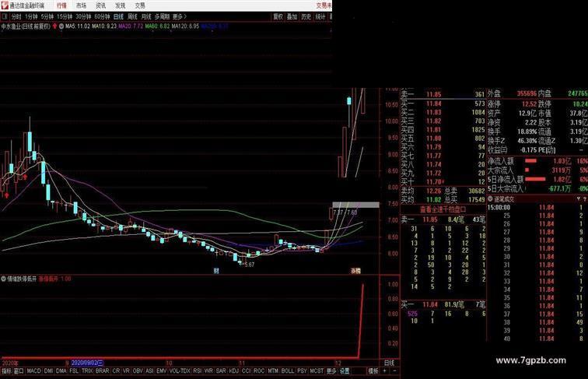
Task: Open the 行情 menu tab
Action: 62,5
